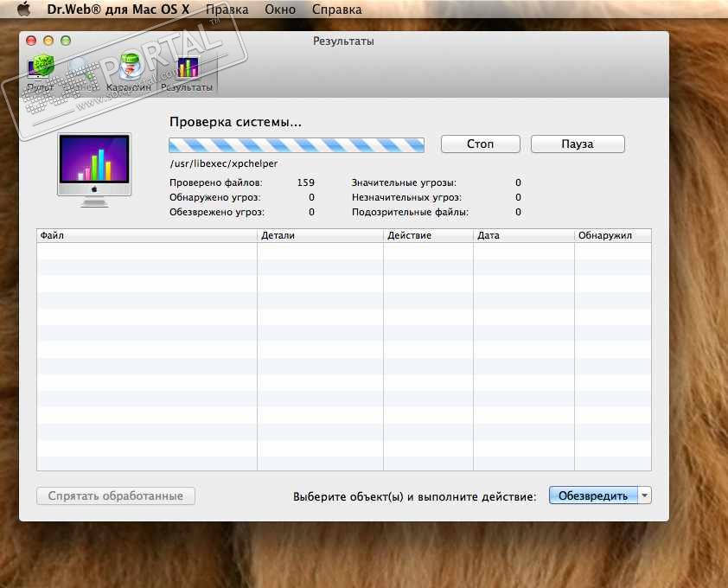Close the Результаты window with red button
728x588 pixels.
click(31, 41)
